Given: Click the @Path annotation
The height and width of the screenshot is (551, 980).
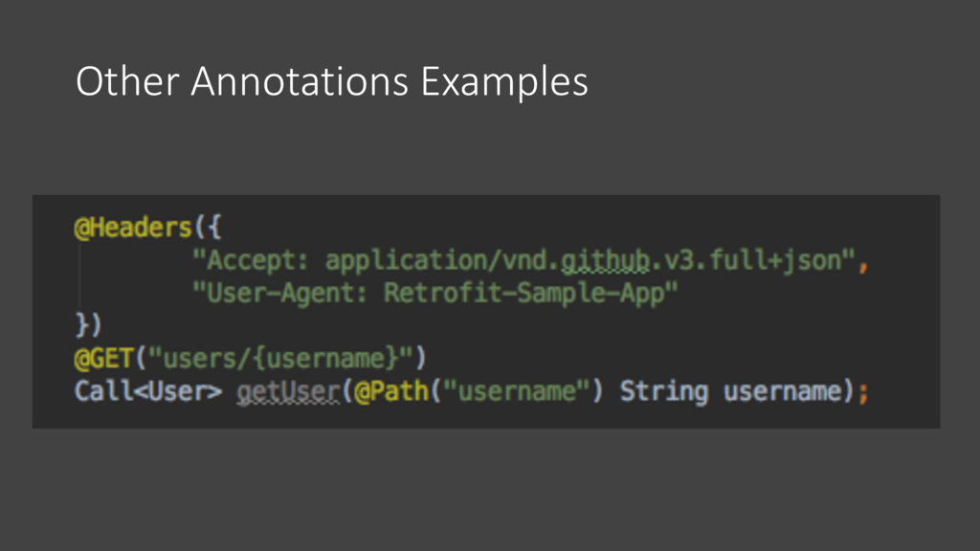Looking at the screenshot, I should (x=391, y=391).
